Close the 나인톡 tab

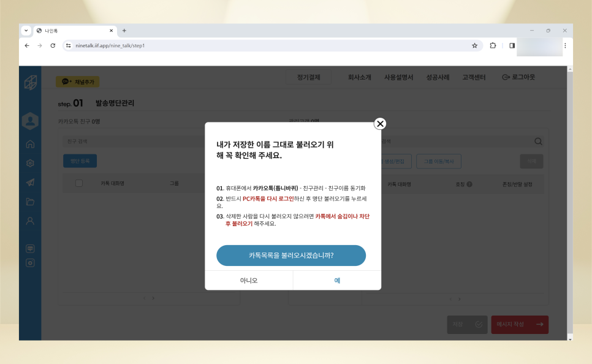click(x=111, y=31)
